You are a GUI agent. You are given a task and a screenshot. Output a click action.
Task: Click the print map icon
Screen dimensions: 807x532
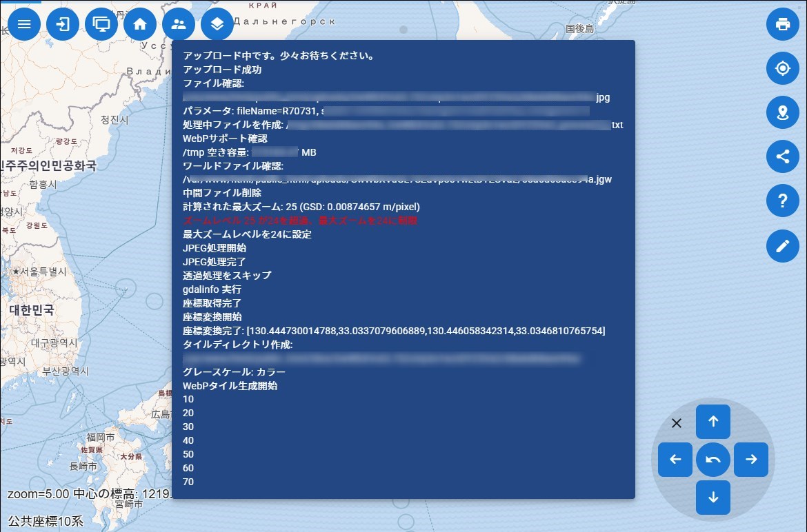[783, 25]
